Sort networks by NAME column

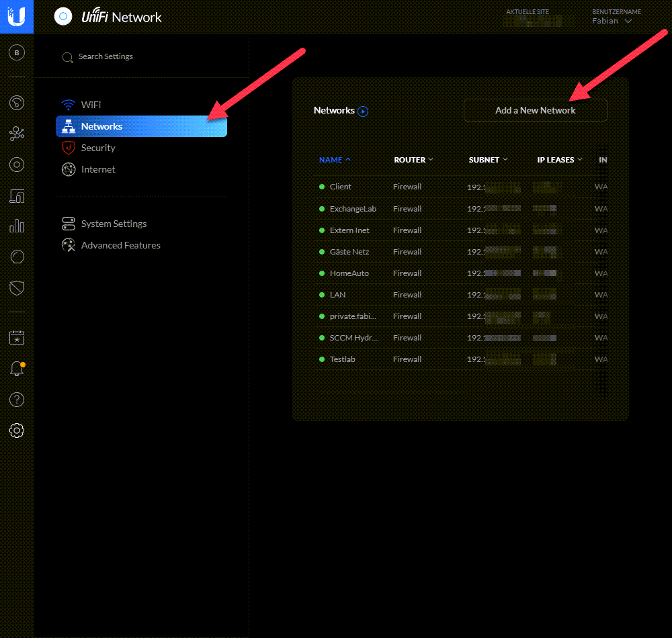click(335, 160)
